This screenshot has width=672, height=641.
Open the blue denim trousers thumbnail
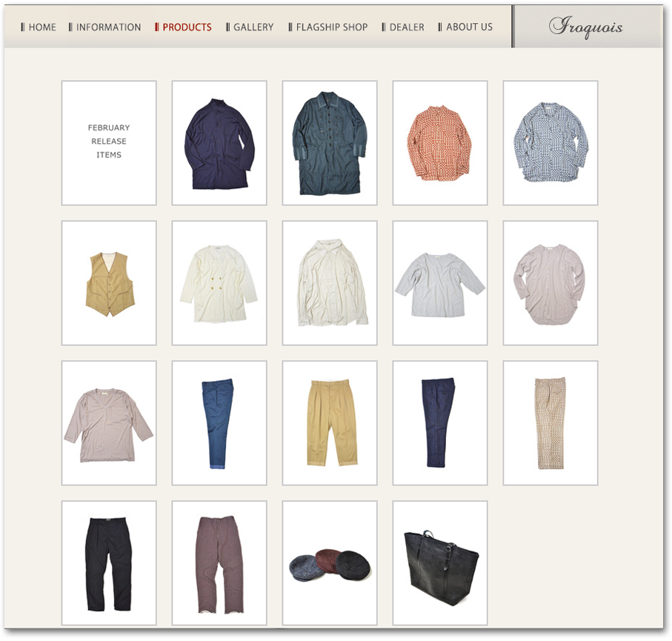219,423
